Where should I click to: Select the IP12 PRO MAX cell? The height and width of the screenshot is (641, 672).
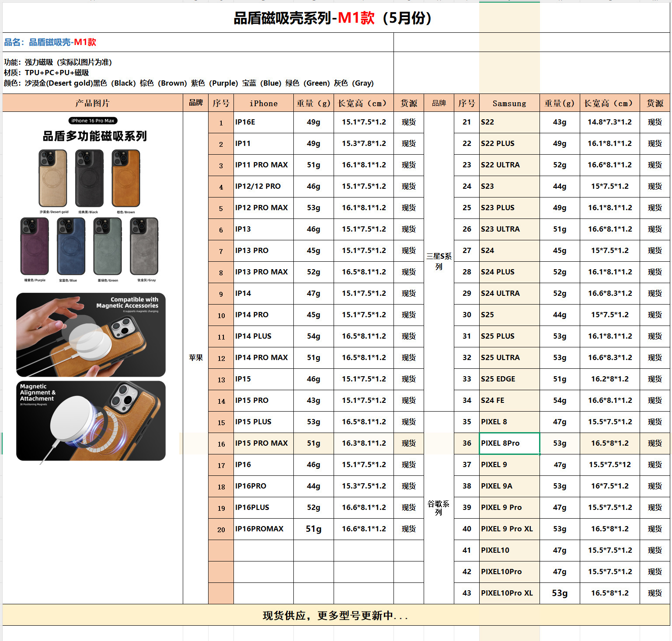(264, 208)
